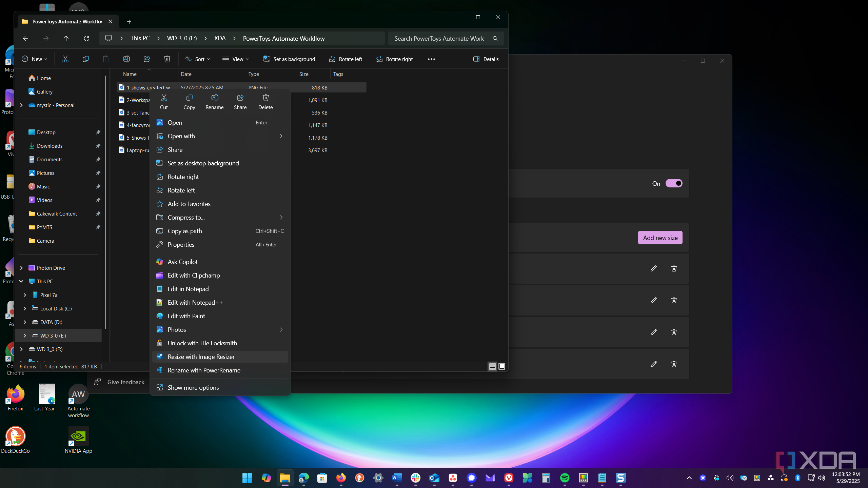
Task: Choose Set as desktop background
Action: tap(220, 163)
